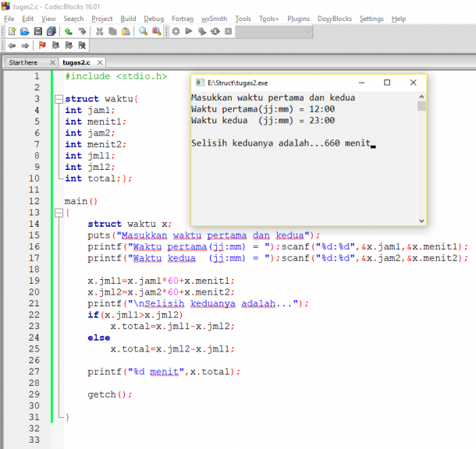Viewport: 476px width, 449px height.
Task: Click the New file icon
Action: 12,31
